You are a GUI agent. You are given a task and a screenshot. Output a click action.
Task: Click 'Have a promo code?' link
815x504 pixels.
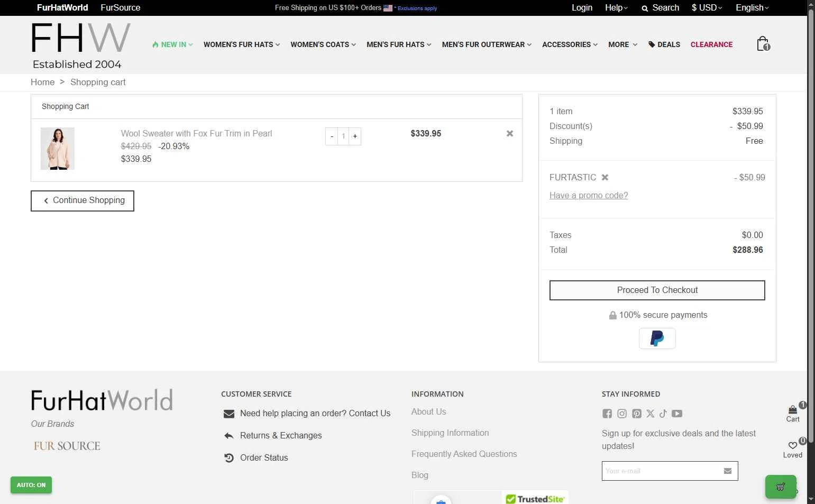click(x=589, y=196)
